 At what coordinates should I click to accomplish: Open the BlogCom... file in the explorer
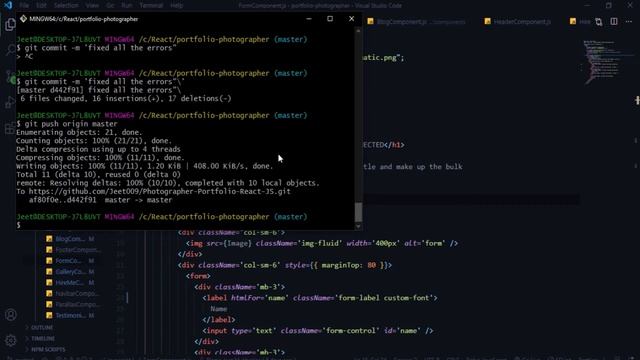(70, 239)
